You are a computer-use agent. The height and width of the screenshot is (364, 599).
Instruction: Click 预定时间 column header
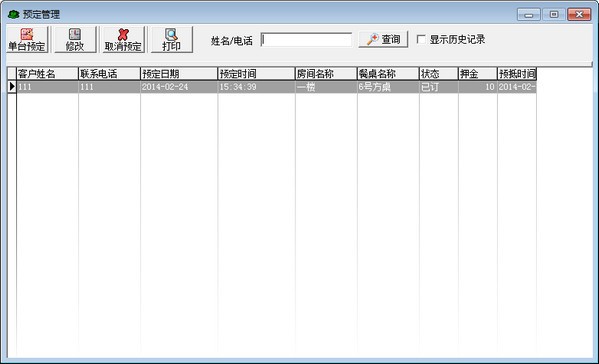[x=256, y=74]
